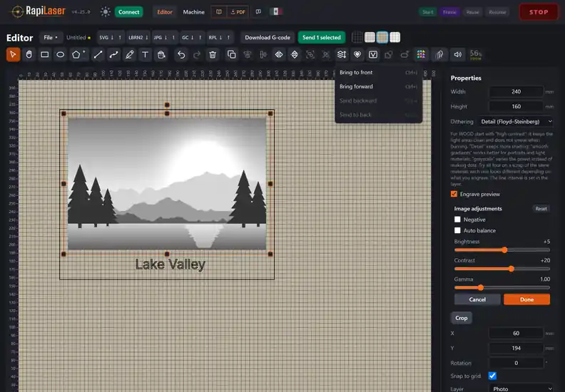Click the Cancel button
Screen dimensions: 565x392
477,299
